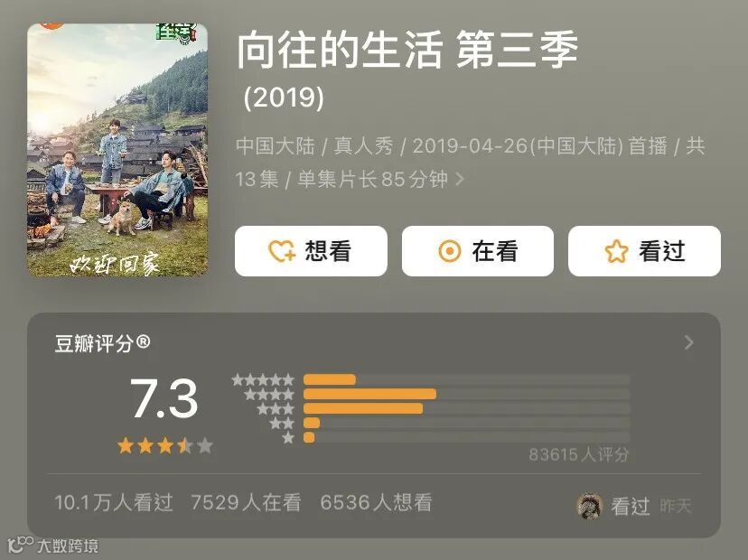
Task: Open the 10.1万人看过 list
Action: click(x=114, y=502)
